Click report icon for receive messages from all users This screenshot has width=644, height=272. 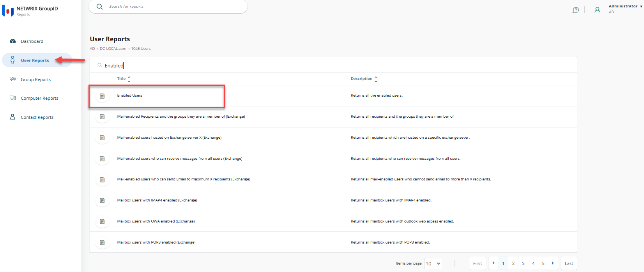tap(102, 159)
